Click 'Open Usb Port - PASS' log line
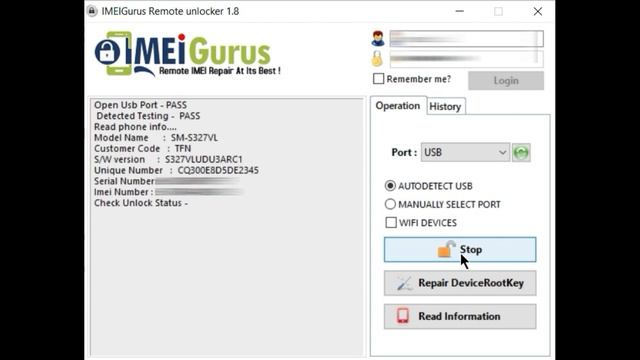 [140, 105]
